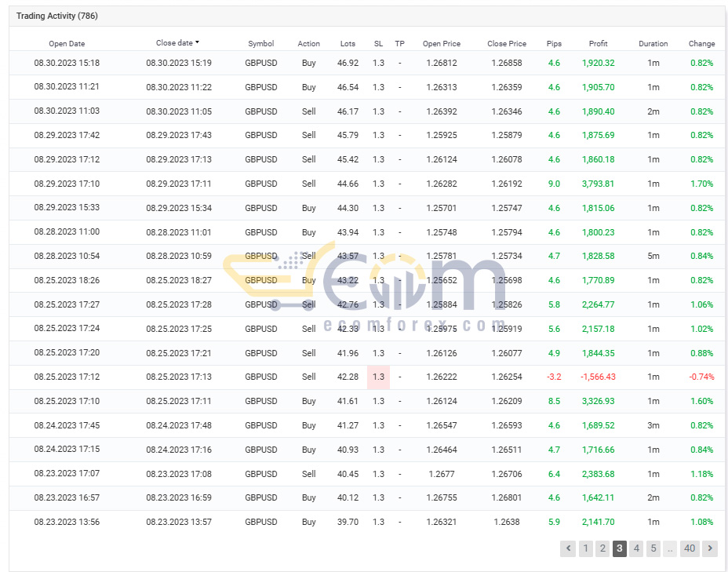Sort table by Change header
This screenshot has height=572, width=728.
coord(701,44)
